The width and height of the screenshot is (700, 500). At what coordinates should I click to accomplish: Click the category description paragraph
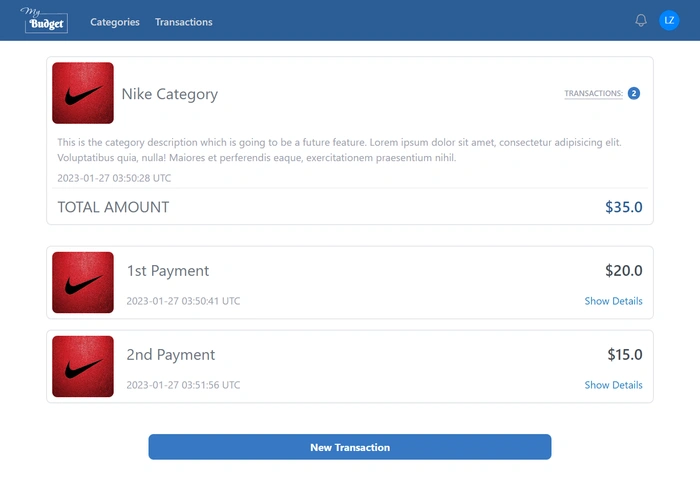click(339, 150)
